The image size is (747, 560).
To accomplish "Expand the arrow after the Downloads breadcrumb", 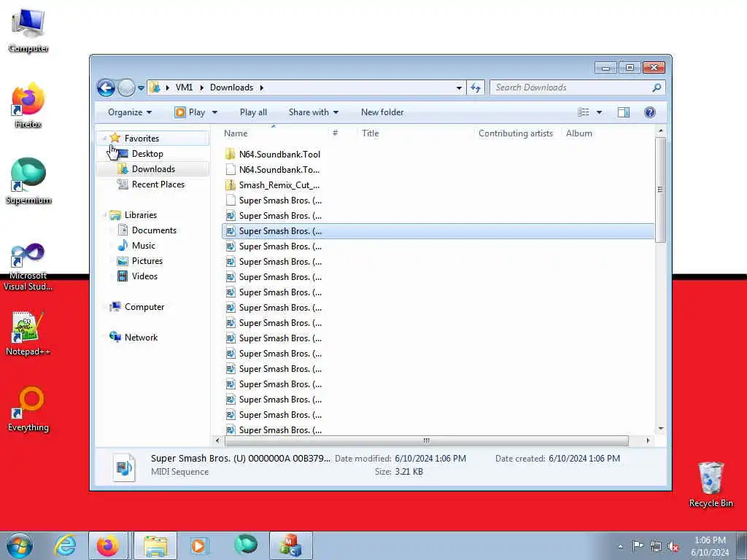I will coord(262,87).
